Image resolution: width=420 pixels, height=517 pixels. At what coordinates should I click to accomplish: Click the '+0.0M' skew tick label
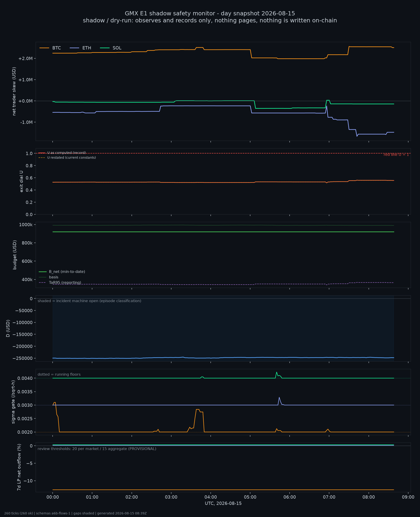[x=25, y=101]
